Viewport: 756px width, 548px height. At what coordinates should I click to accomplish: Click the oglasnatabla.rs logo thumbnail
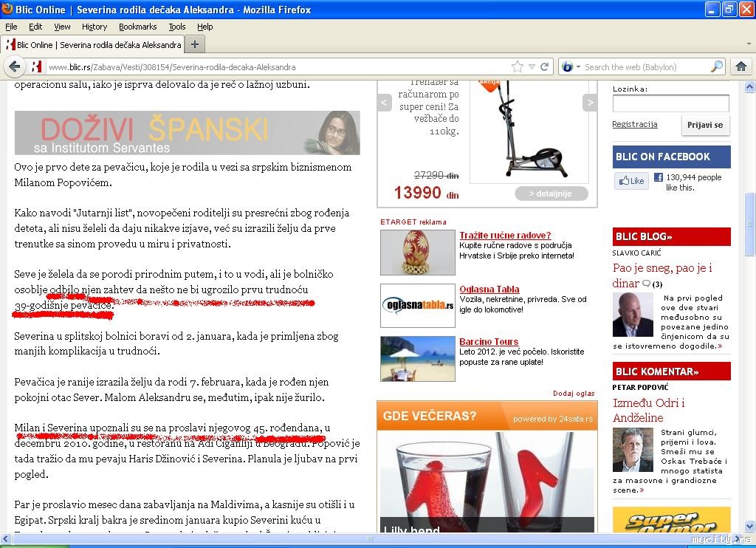[418, 306]
